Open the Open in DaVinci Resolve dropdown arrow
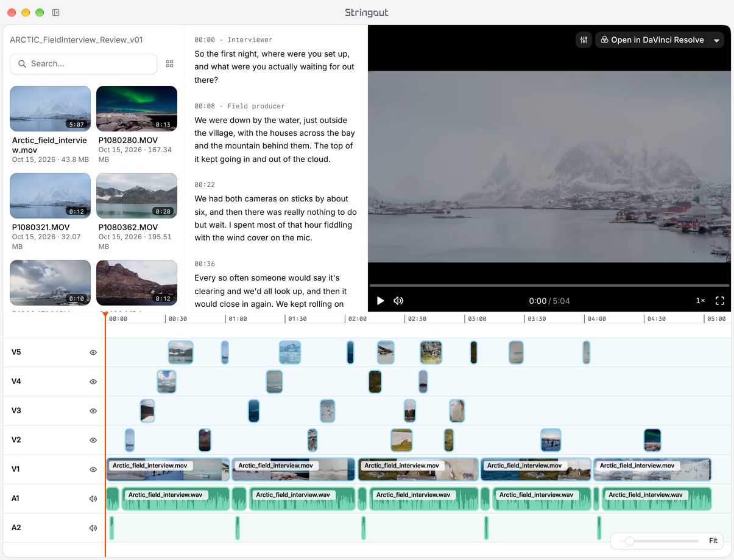734x560 pixels. point(717,40)
